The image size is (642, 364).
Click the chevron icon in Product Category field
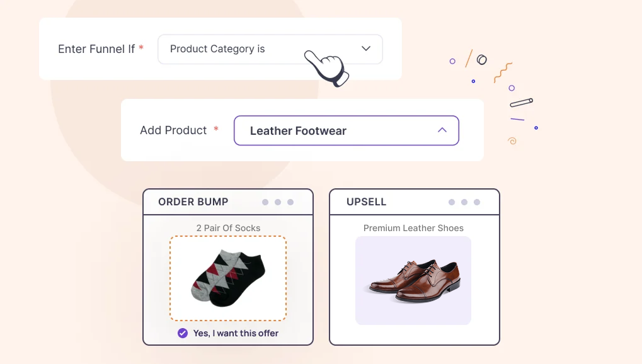(x=365, y=48)
